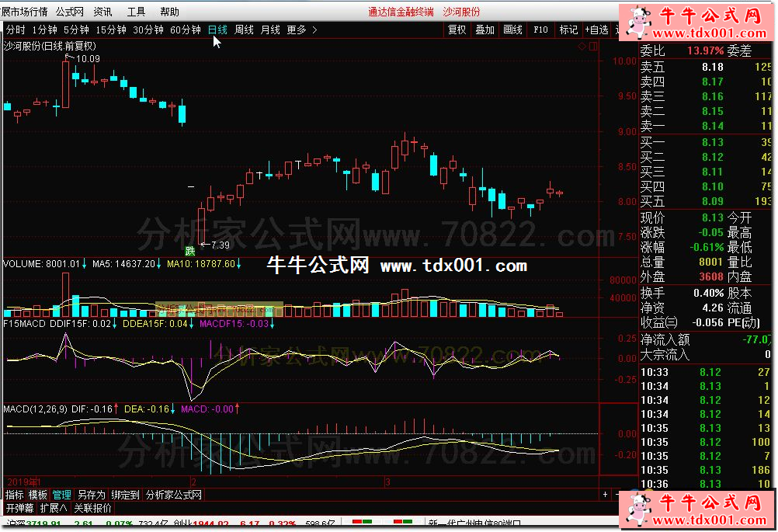
Task: Enable 画线 drawing tools
Action: tap(512, 30)
